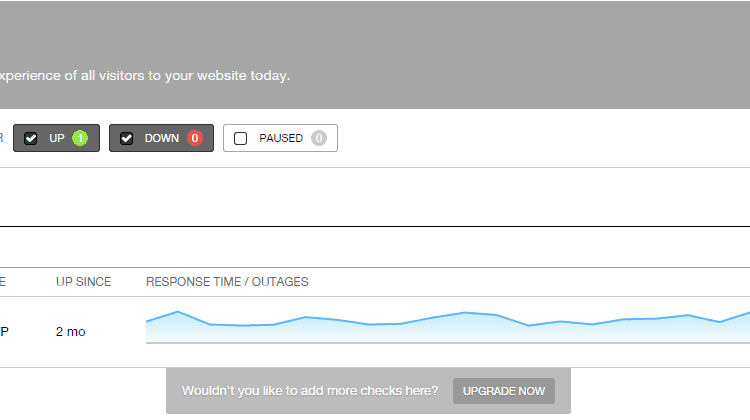Image resolution: width=750 pixels, height=420 pixels.
Task: Click the grey PAUSED count badge
Action: tap(319, 138)
